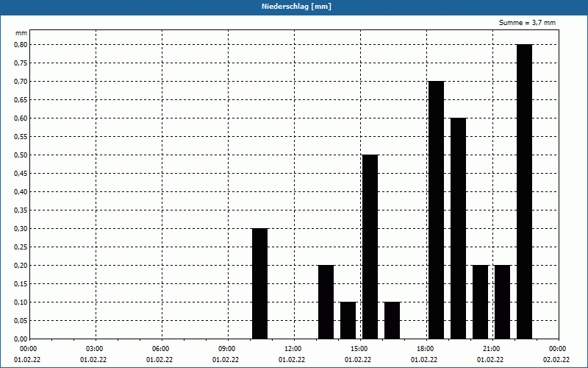Click the 18:00 x-axis time label

click(426, 349)
